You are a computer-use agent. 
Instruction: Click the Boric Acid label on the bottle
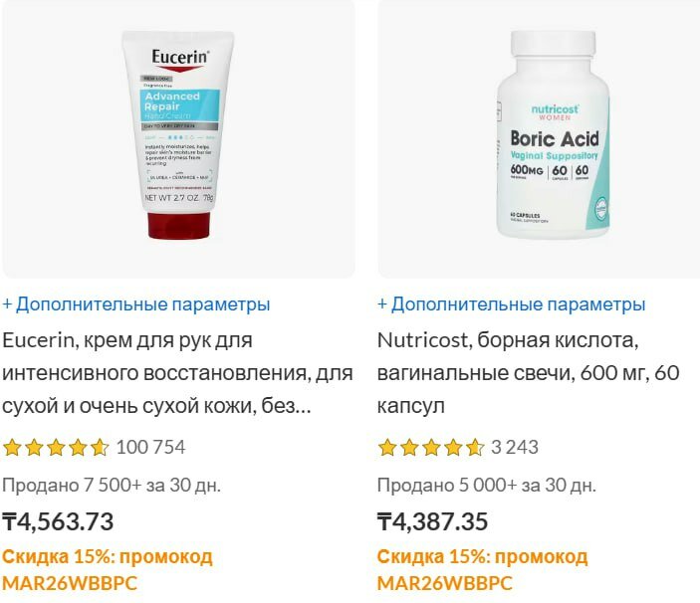point(555,138)
